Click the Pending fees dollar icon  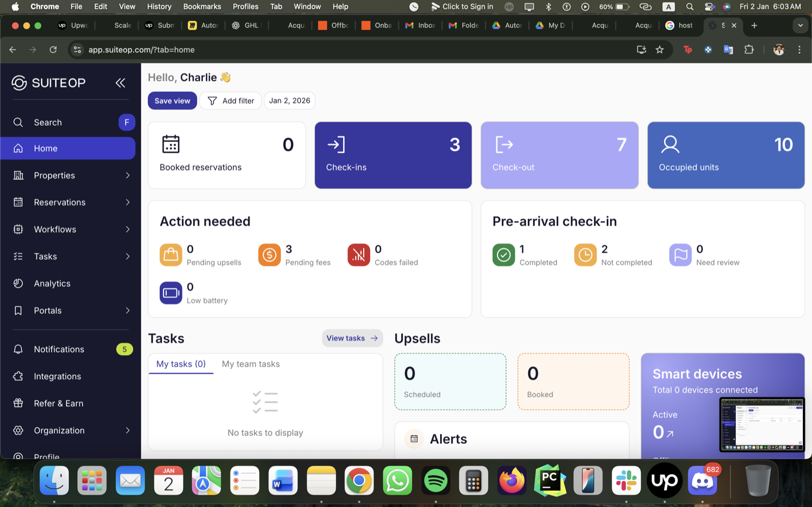pyautogui.click(x=270, y=255)
